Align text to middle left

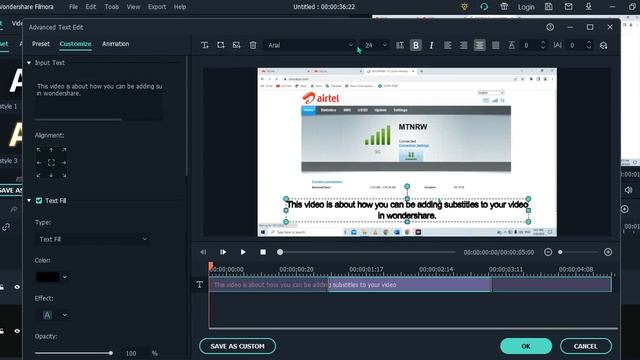point(39,162)
